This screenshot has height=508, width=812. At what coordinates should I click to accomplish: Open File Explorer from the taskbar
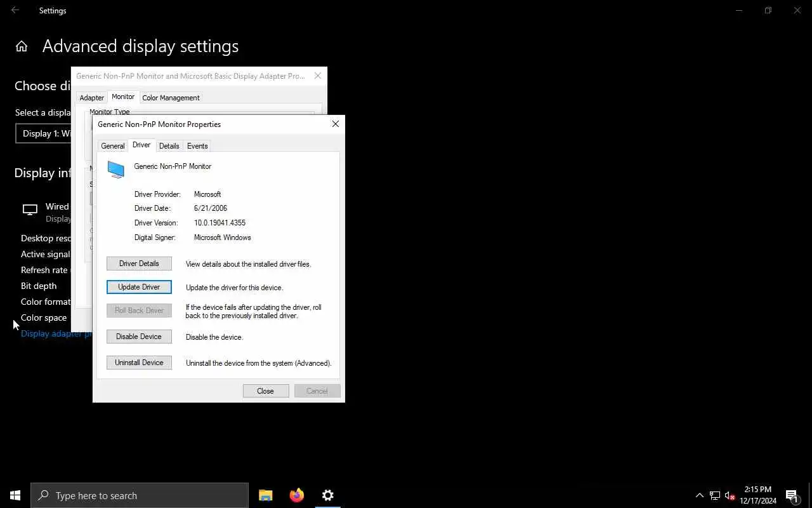click(266, 495)
